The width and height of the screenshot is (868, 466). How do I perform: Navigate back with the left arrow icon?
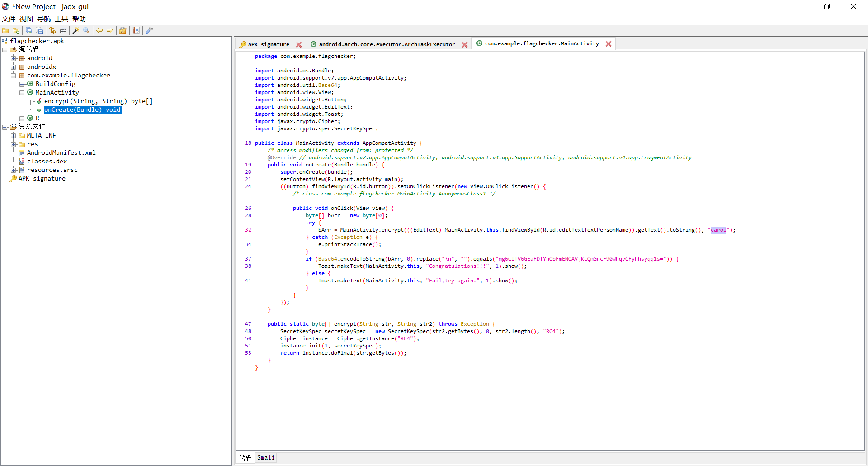point(99,31)
